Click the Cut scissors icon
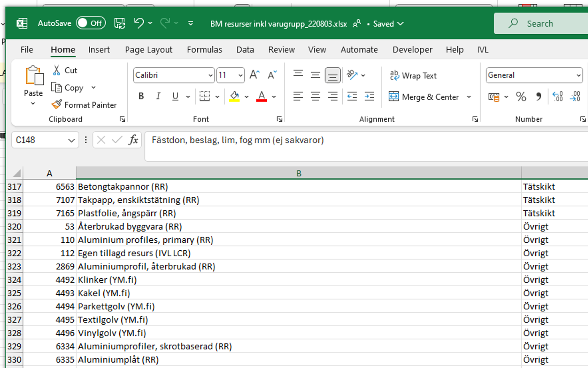The height and width of the screenshot is (368, 588). [x=56, y=70]
